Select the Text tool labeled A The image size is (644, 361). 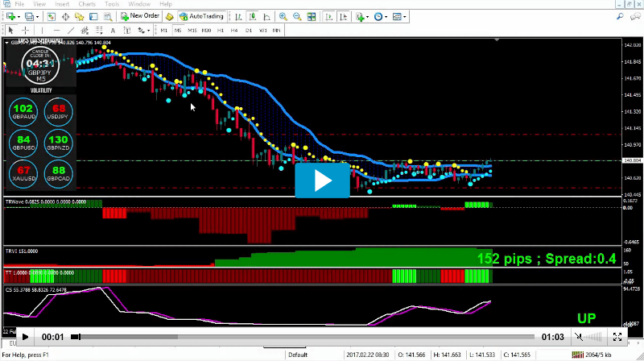113,31
